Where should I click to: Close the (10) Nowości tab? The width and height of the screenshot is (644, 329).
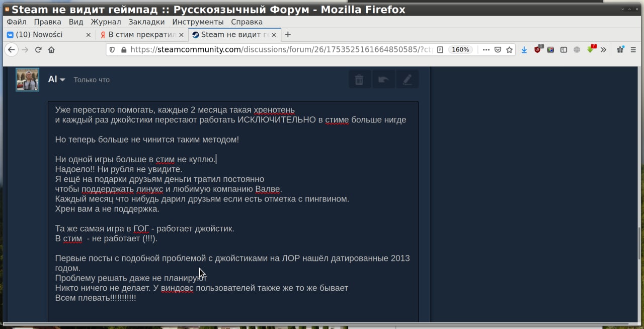point(89,35)
